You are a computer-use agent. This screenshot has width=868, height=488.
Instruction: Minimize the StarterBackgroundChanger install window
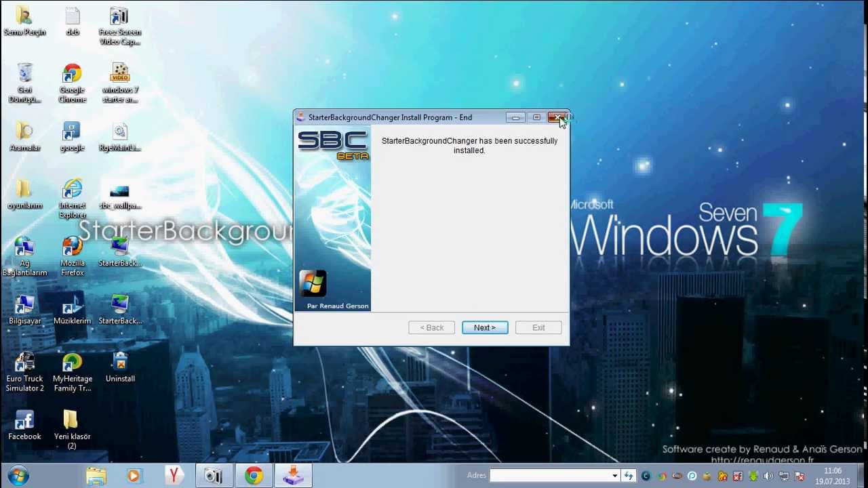516,118
